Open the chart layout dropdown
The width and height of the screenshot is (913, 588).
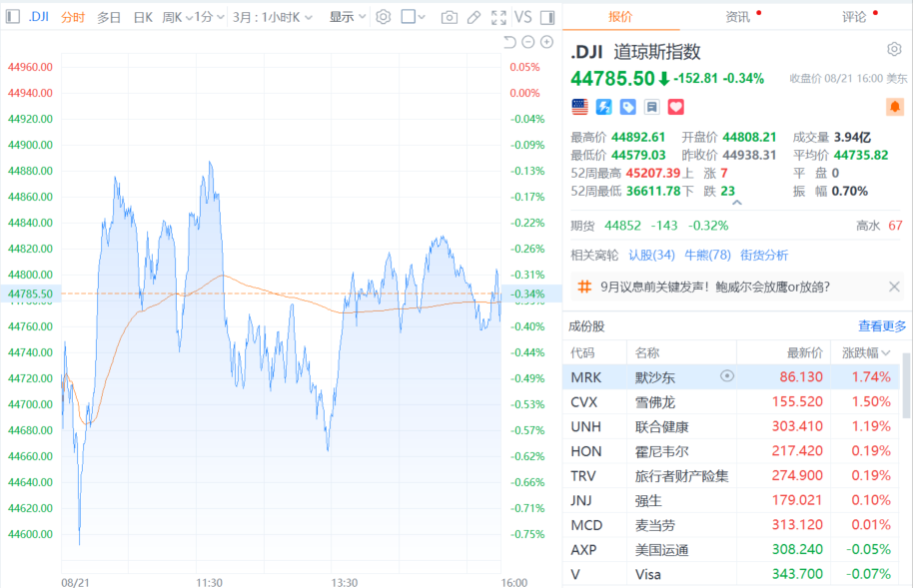pyautogui.click(x=414, y=17)
